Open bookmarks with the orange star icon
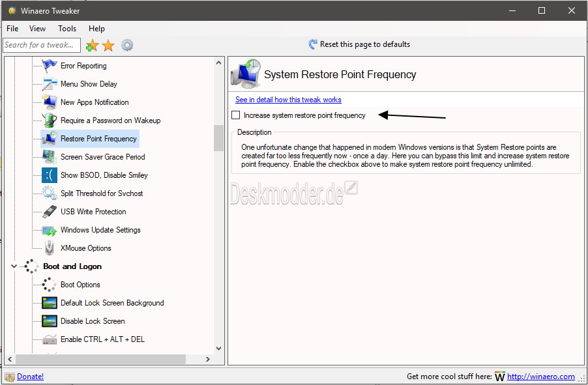Screen dimensions: 588x385 click(x=108, y=46)
